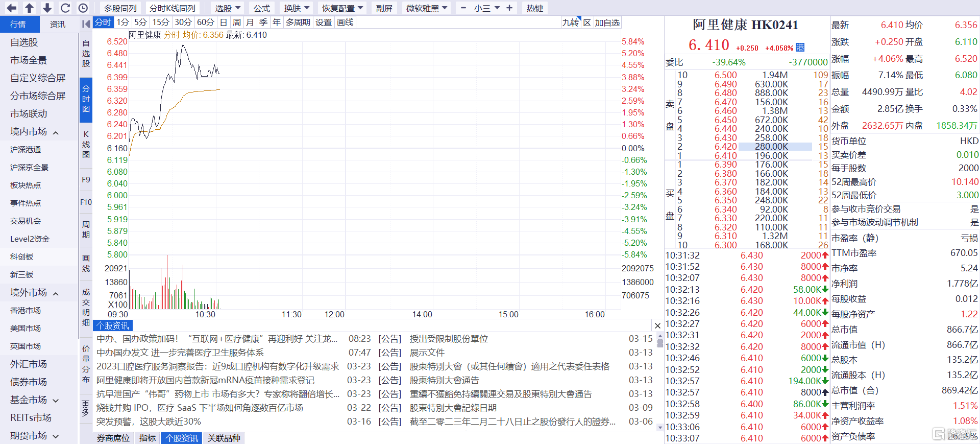Screen dimensions: 980x444
Task: Open announcement 授出受限制股份單位
Action: pos(449,339)
